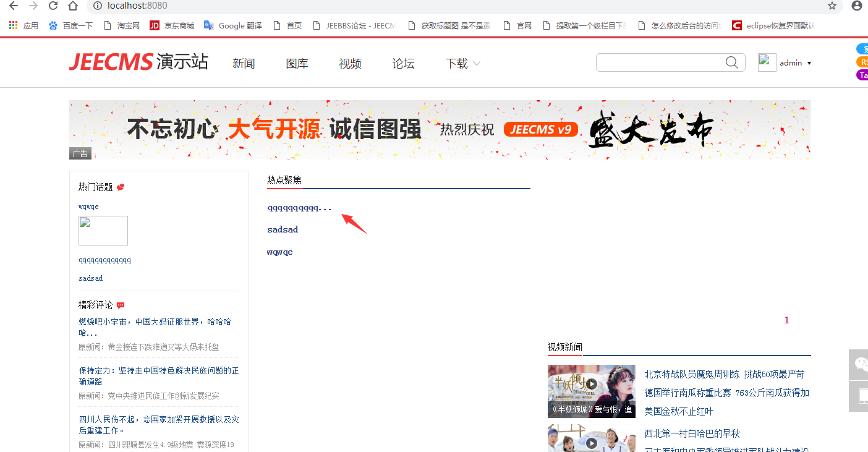Click the blue share bubble at right edge
This screenshot has height=452, width=868.
point(862,49)
